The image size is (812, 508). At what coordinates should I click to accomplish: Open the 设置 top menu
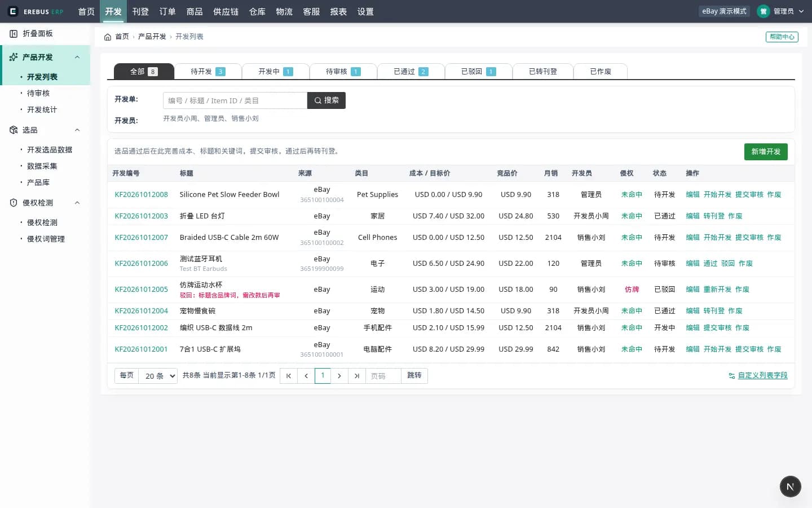pyautogui.click(x=365, y=11)
